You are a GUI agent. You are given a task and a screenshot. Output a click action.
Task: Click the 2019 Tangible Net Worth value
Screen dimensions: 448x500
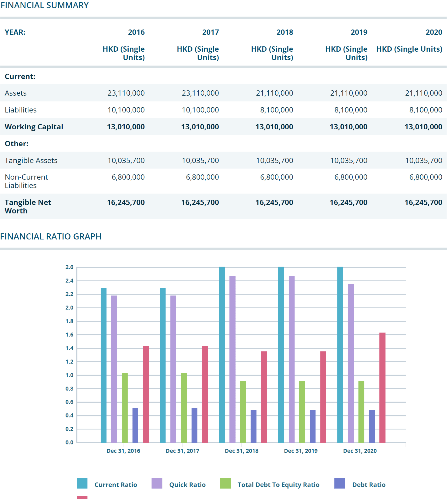tap(349, 203)
